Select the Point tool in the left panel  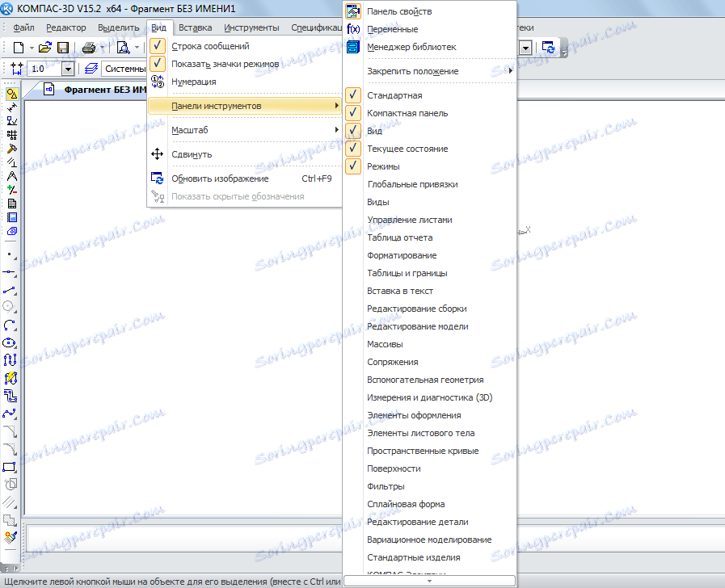10,254
